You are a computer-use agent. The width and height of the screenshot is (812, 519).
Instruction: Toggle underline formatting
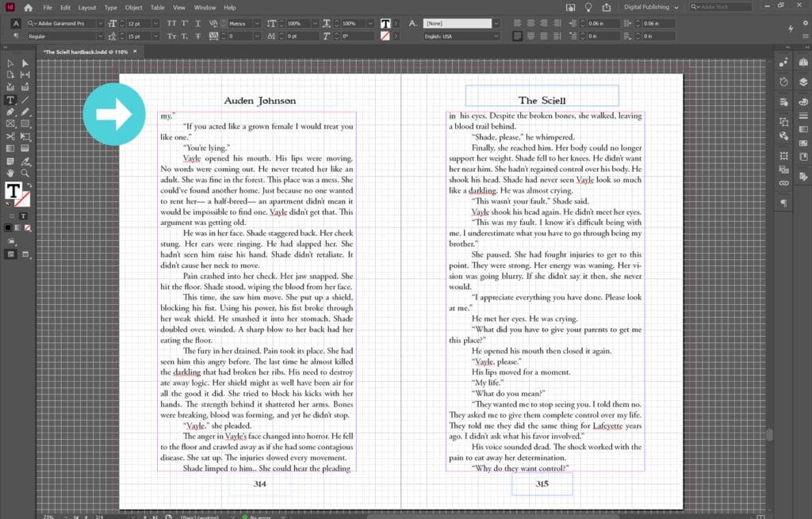tap(198, 23)
